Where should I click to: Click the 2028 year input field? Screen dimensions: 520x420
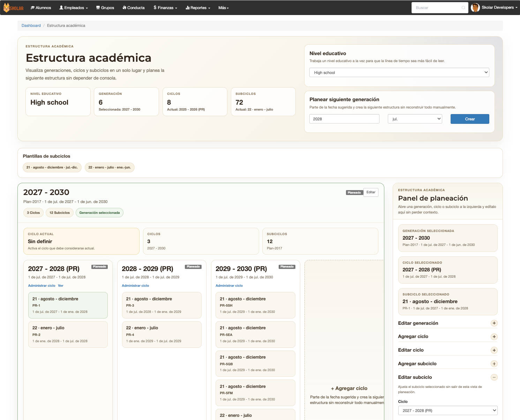pos(344,119)
